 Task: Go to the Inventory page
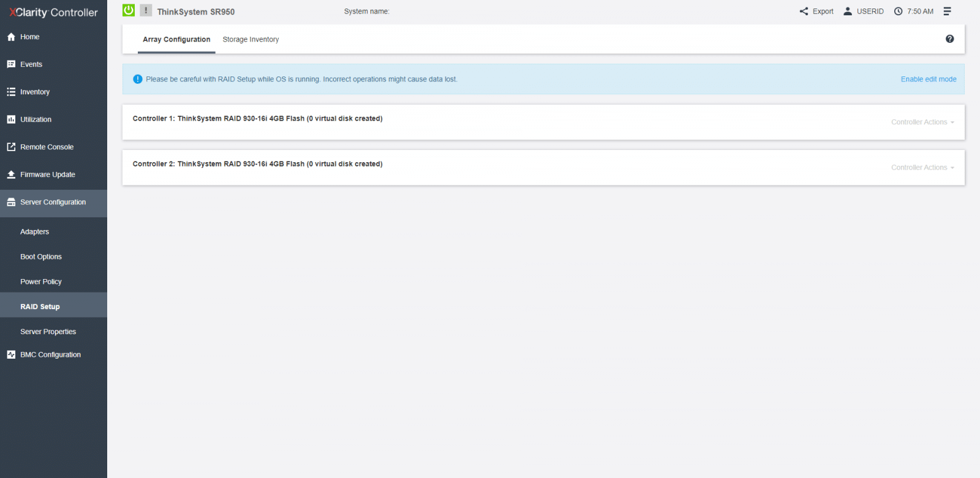coord(53,92)
